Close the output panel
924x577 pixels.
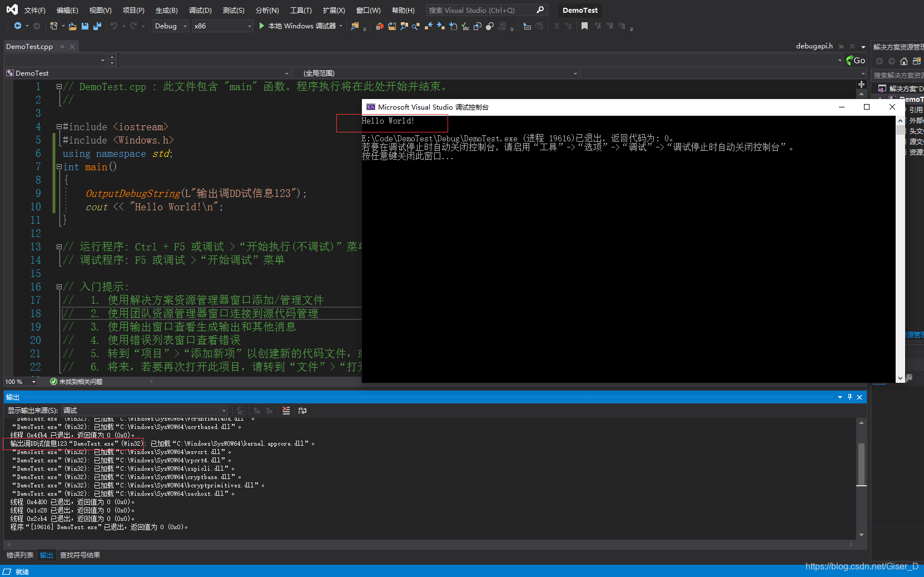tap(860, 397)
